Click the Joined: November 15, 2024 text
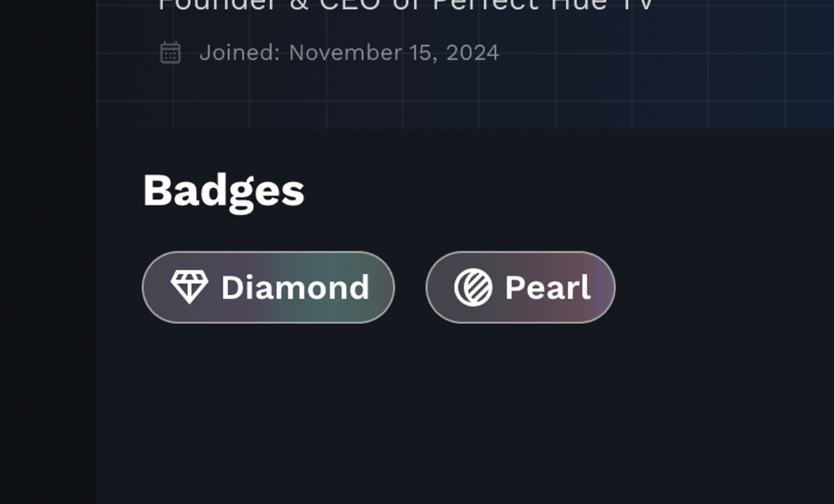This screenshot has height=504, width=834. point(350,52)
